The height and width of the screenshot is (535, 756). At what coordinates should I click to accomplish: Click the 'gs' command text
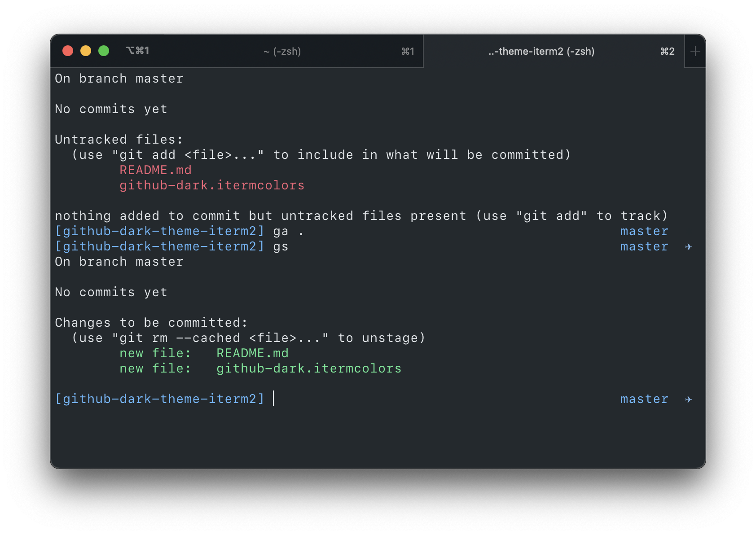pos(281,247)
